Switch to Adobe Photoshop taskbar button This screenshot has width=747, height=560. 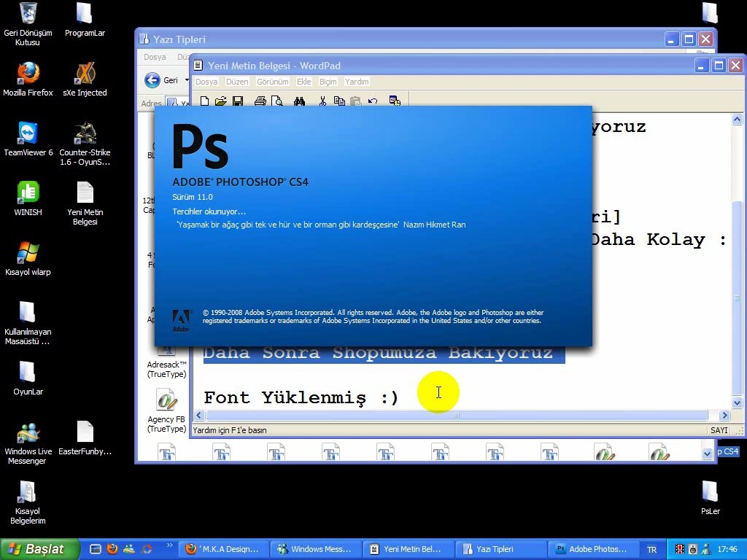click(x=594, y=549)
